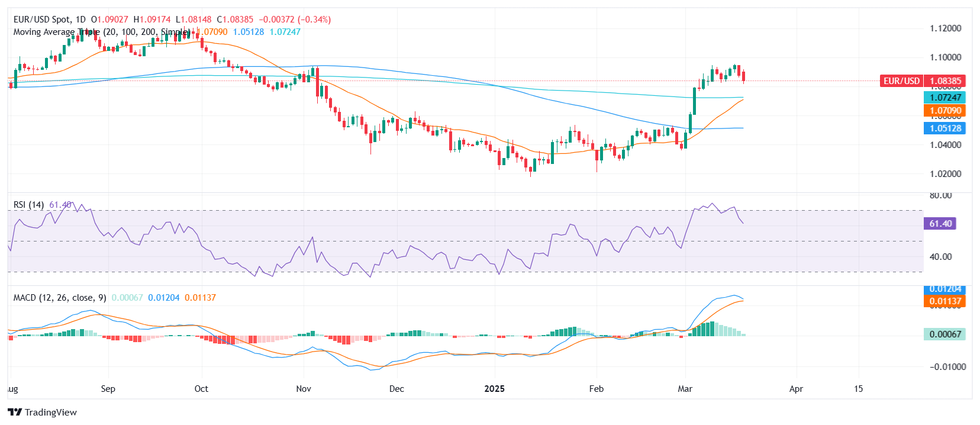Click the red EUR/USD symbol price tag
Viewport: 980px width, 425px height.
[x=923, y=81]
